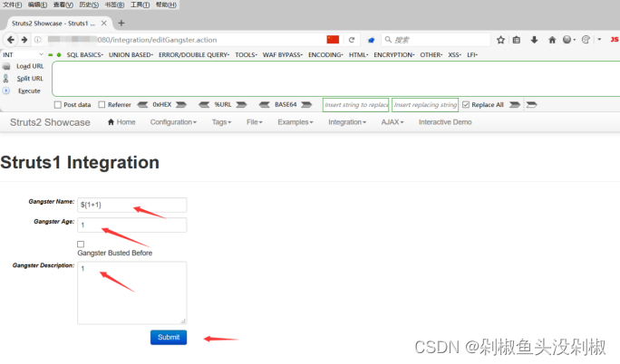620x364 pixels.
Task: Focus the Gangster Name field
Action: (132, 205)
